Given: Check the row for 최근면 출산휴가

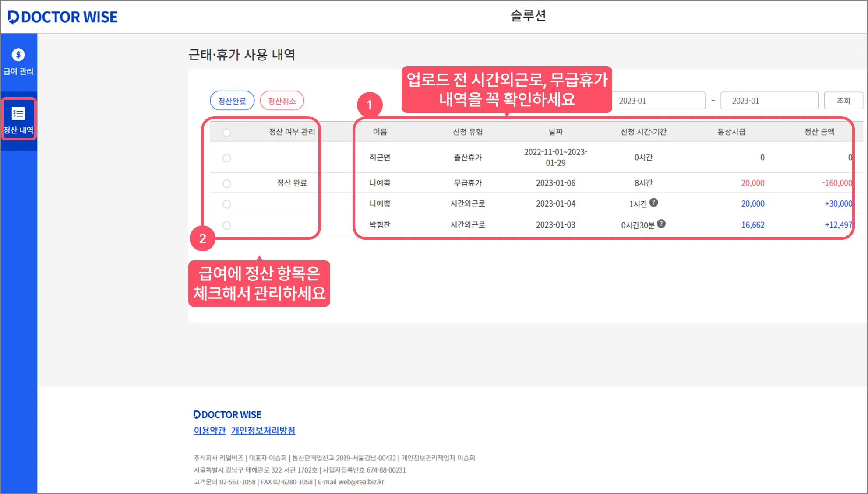Looking at the screenshot, I should (226, 158).
